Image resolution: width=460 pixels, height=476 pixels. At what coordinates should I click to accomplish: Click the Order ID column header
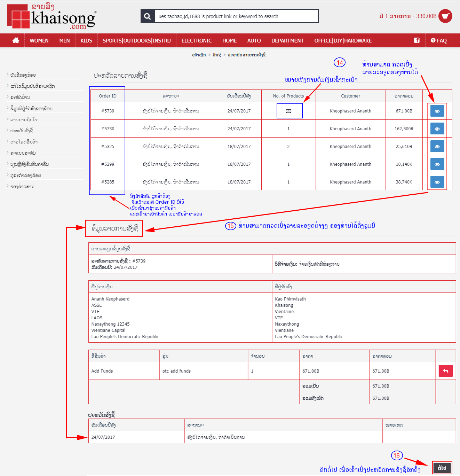click(x=108, y=96)
